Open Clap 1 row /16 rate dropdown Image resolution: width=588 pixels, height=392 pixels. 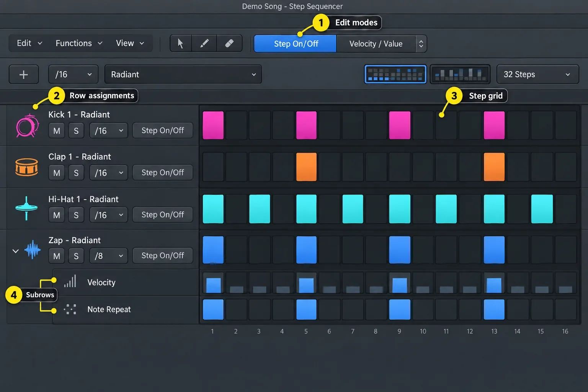tap(109, 173)
